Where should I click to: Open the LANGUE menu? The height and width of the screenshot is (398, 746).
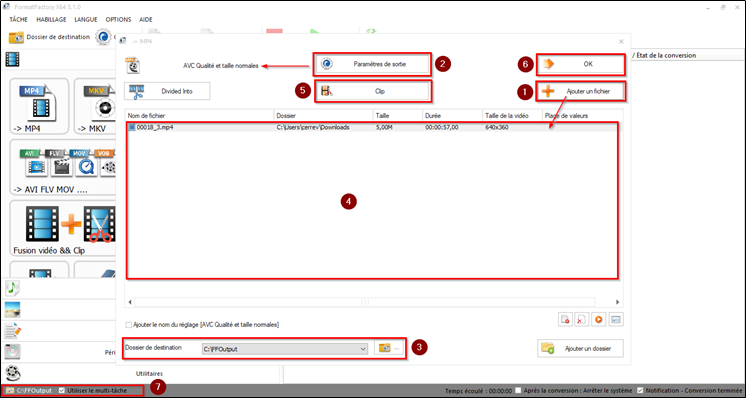coord(86,19)
